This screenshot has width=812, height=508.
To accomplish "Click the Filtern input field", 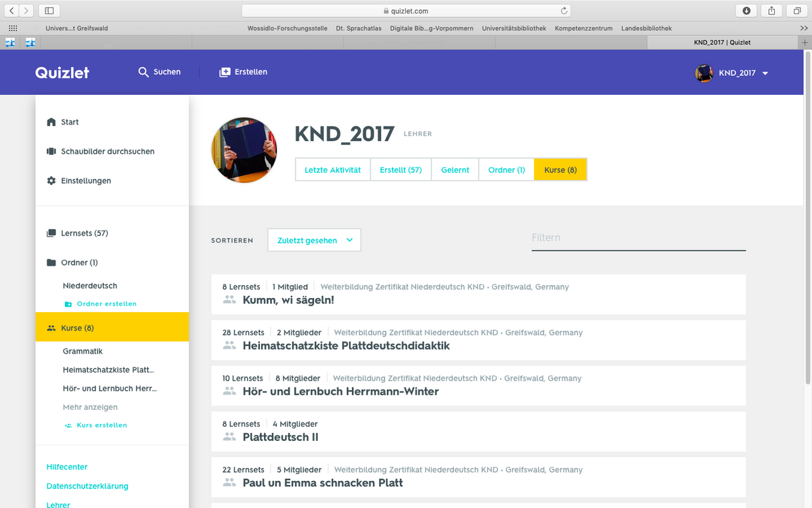I will coord(638,238).
